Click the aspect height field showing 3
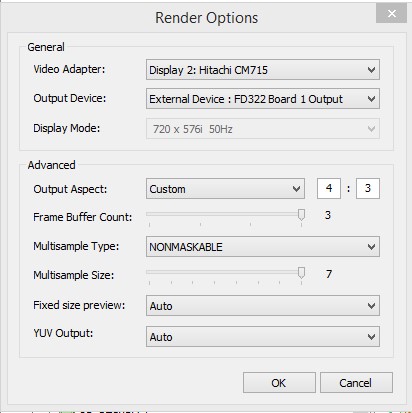Image resolution: width=412 pixels, height=413 pixels. pyautogui.click(x=368, y=188)
